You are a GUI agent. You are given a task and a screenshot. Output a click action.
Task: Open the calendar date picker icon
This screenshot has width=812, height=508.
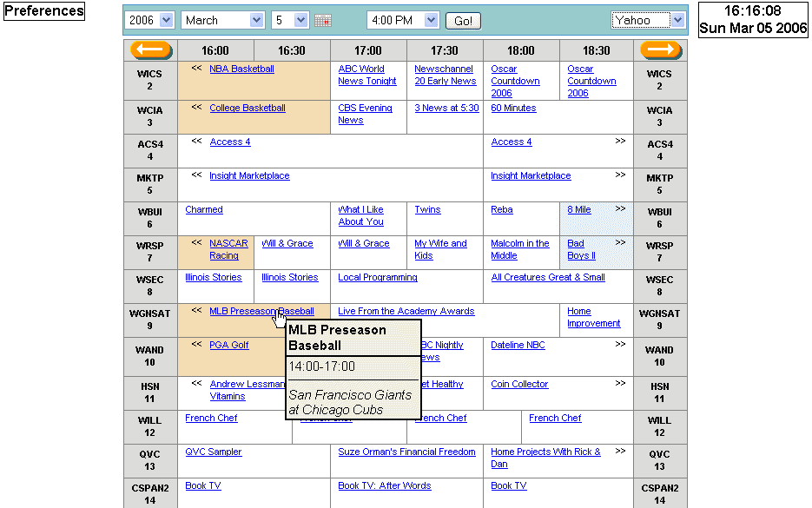tap(323, 20)
